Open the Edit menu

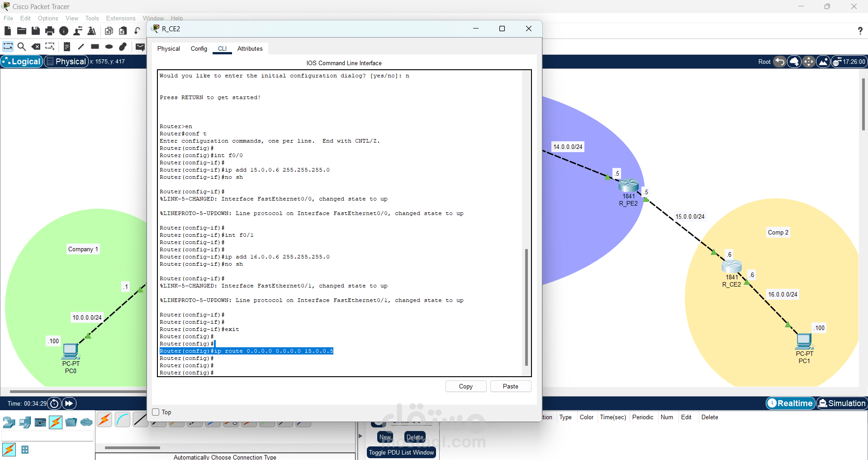click(x=25, y=18)
